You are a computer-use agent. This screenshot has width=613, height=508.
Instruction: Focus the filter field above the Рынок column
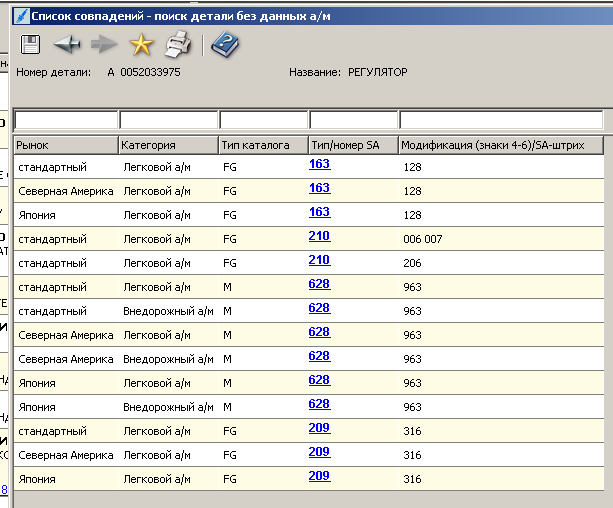coord(66,120)
